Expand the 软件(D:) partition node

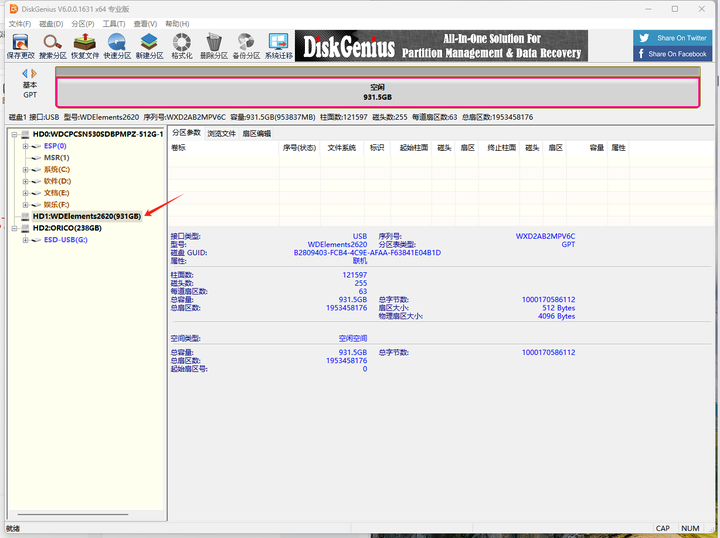(25, 181)
